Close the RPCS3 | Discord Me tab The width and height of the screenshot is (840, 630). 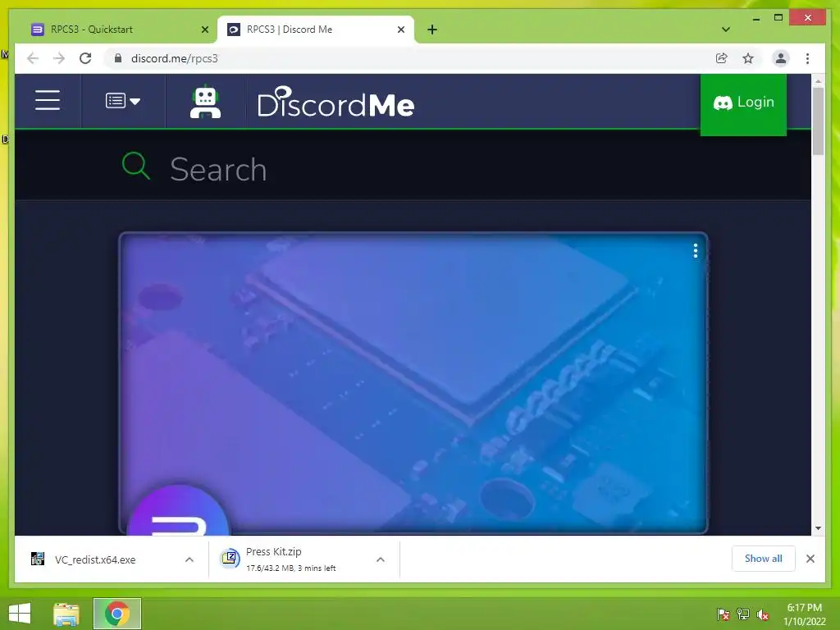pyautogui.click(x=400, y=30)
